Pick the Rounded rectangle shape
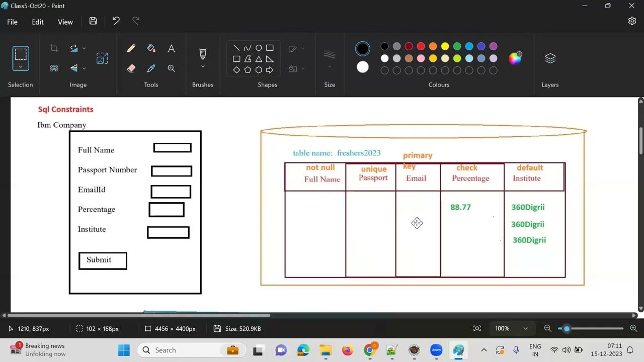Viewport: 644px width, 362px height. (236, 59)
